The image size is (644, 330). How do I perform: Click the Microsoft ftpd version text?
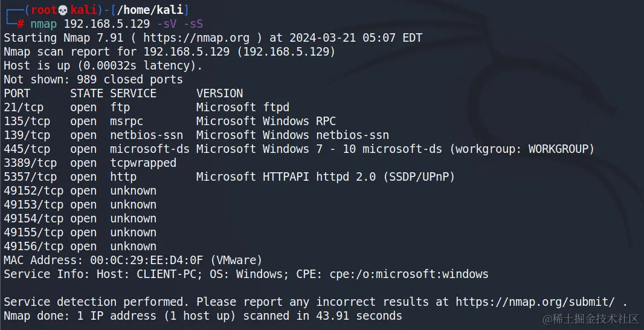tap(242, 107)
